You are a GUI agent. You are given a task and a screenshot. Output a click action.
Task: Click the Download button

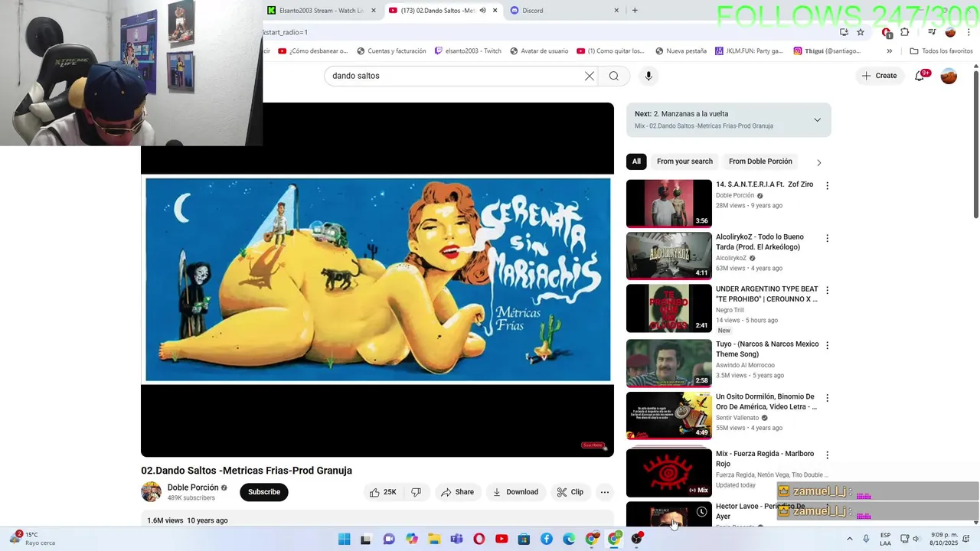pyautogui.click(x=514, y=492)
